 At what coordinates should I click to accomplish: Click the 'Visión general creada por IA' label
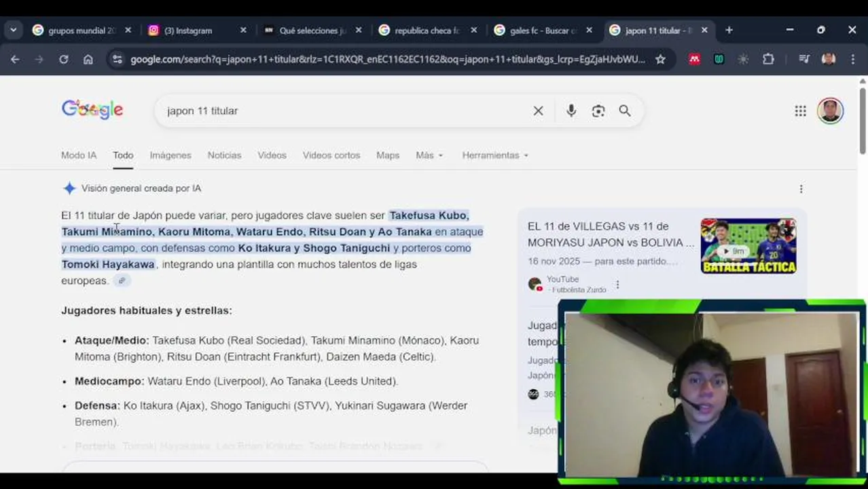click(x=141, y=188)
